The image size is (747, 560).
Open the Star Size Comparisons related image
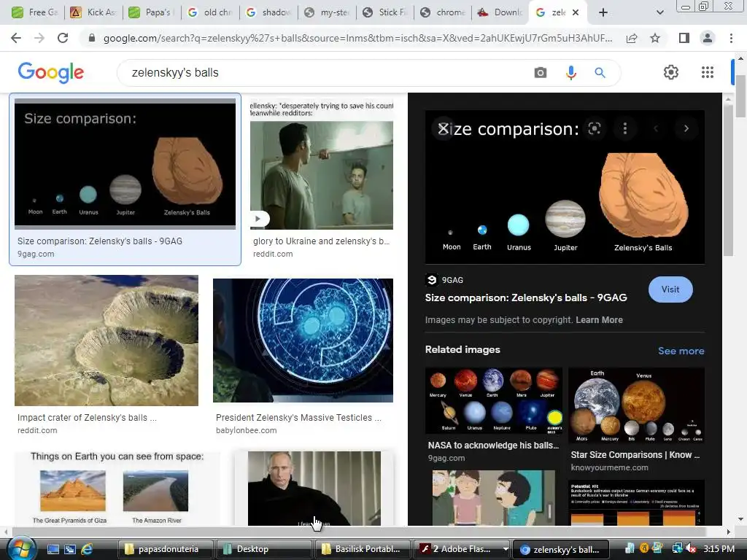click(x=636, y=405)
